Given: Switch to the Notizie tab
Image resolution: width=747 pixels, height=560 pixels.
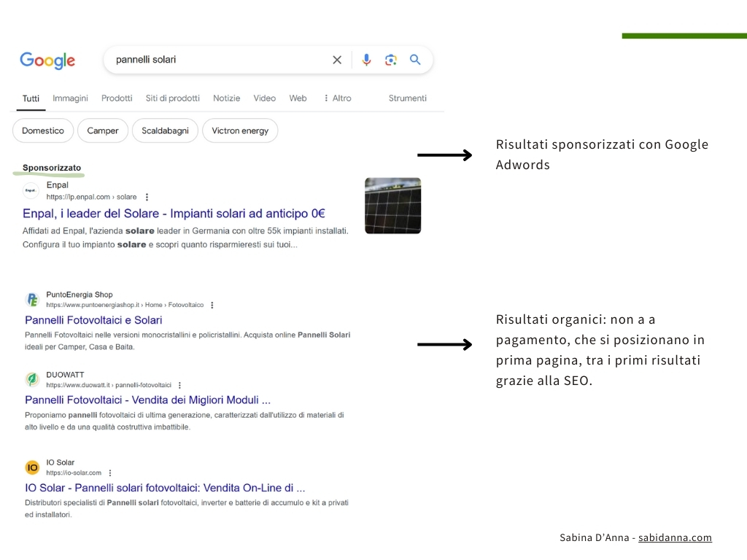Looking at the screenshot, I should pos(226,98).
